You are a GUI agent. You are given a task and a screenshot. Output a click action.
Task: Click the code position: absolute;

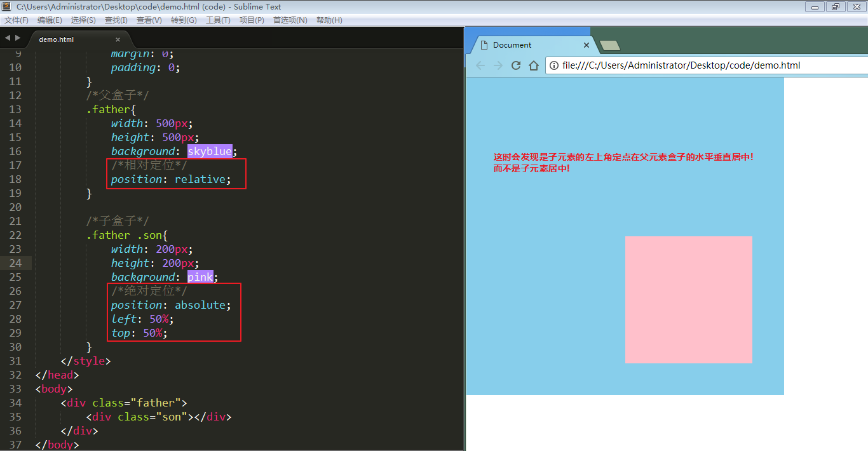click(x=172, y=305)
